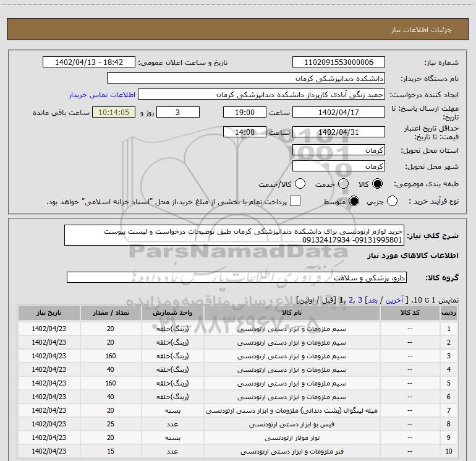Screen dimensions: 476x461
Task: Choose the جزیی purchase type radio
Action: pos(392,201)
